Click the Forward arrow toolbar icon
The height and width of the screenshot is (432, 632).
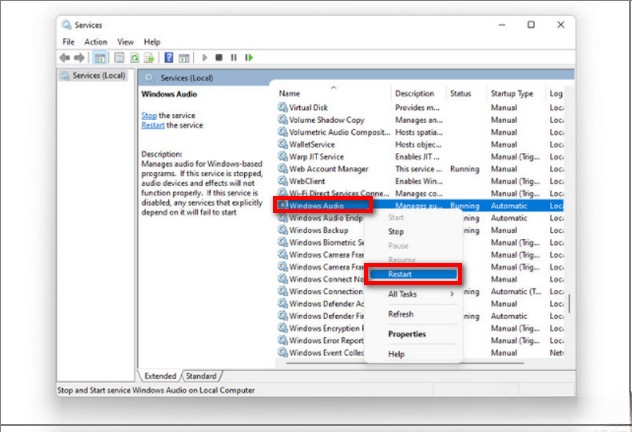(x=79, y=58)
